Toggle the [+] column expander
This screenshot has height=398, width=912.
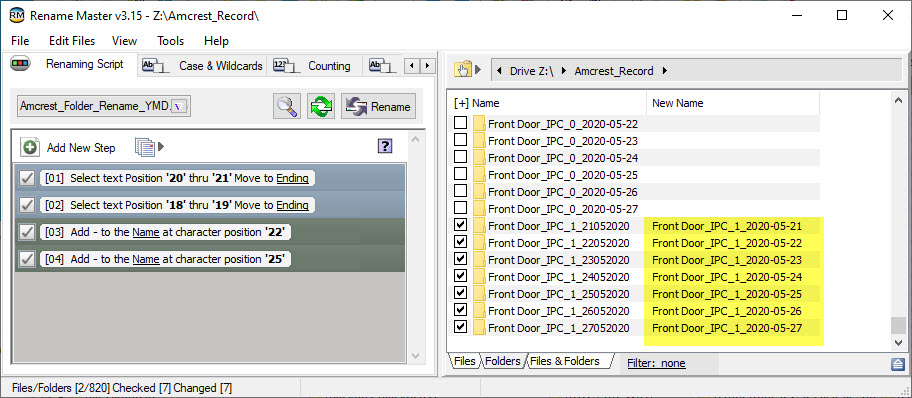pyautogui.click(x=461, y=103)
